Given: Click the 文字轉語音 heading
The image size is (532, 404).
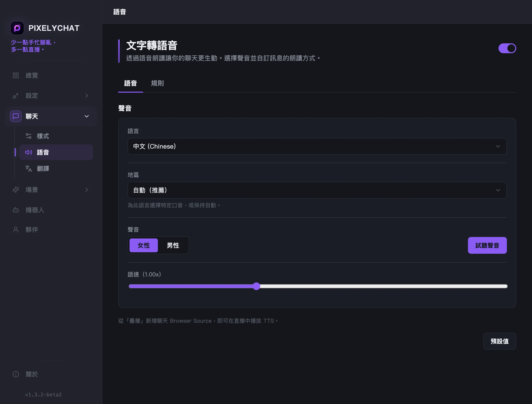Looking at the screenshot, I should (x=152, y=45).
